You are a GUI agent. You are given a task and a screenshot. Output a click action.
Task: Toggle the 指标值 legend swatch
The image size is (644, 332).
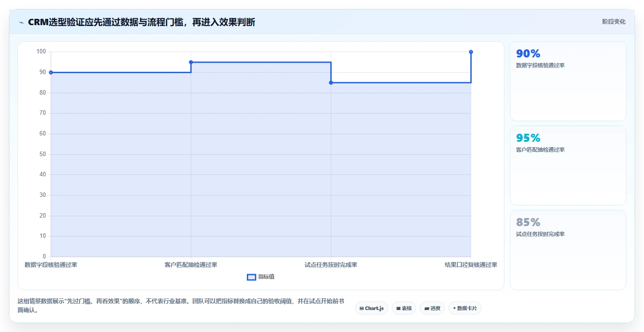251,277
